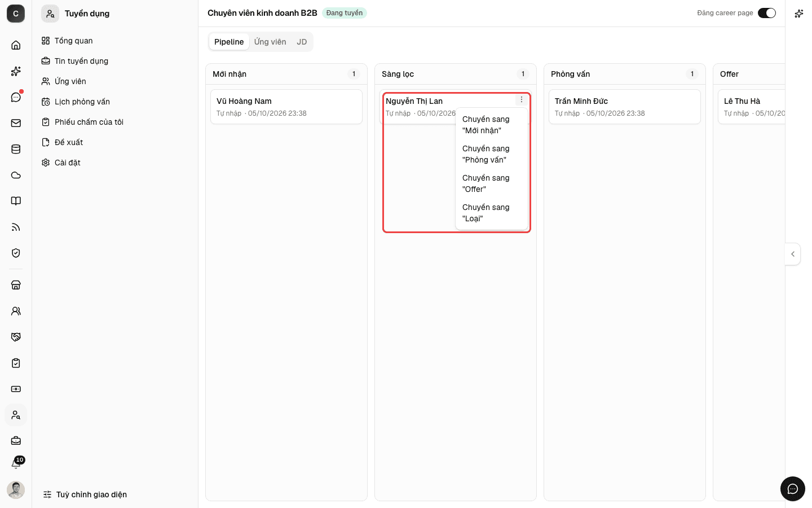
Task: Open the chat icon with red notification dot
Action: (x=16, y=97)
